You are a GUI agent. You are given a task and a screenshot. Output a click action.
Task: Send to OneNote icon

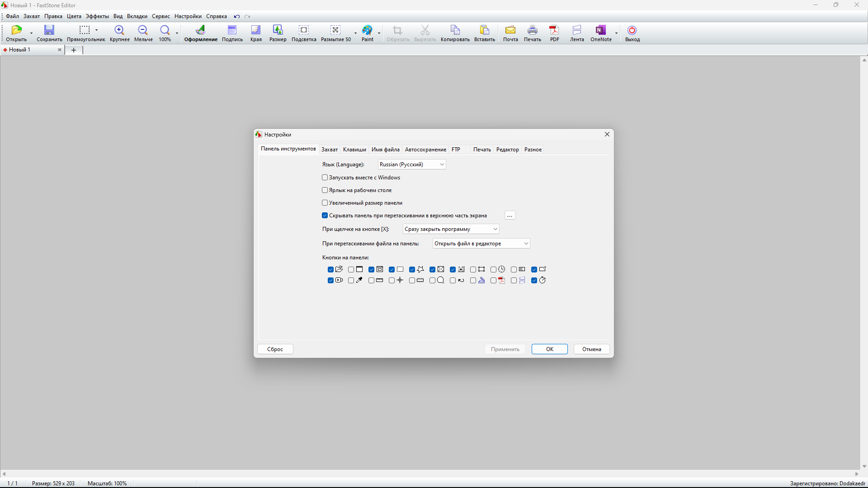(x=600, y=30)
